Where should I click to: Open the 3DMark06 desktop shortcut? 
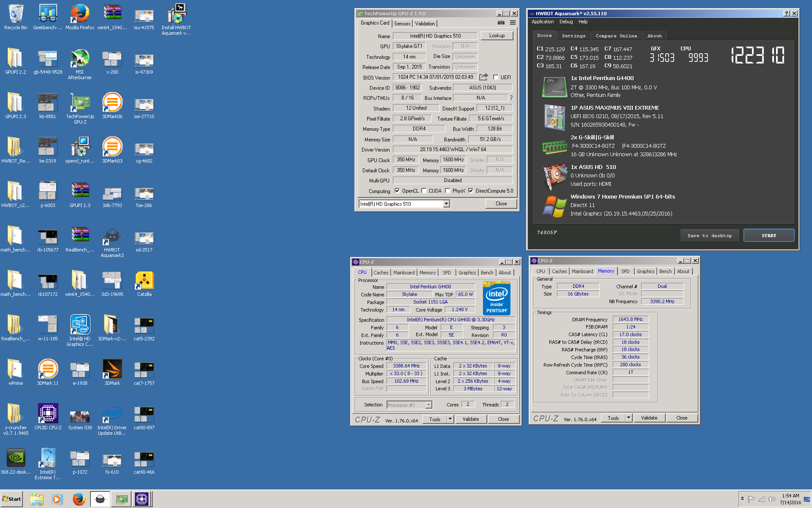pos(112,106)
